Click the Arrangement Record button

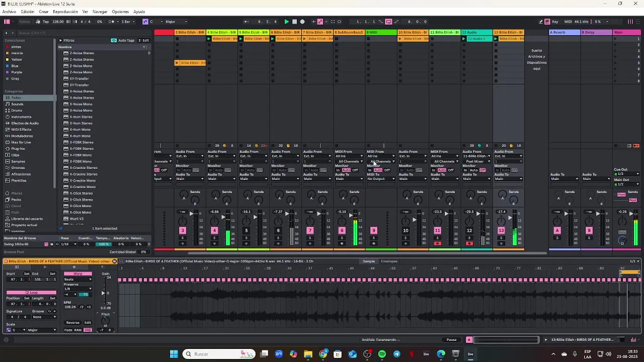coord(302,22)
